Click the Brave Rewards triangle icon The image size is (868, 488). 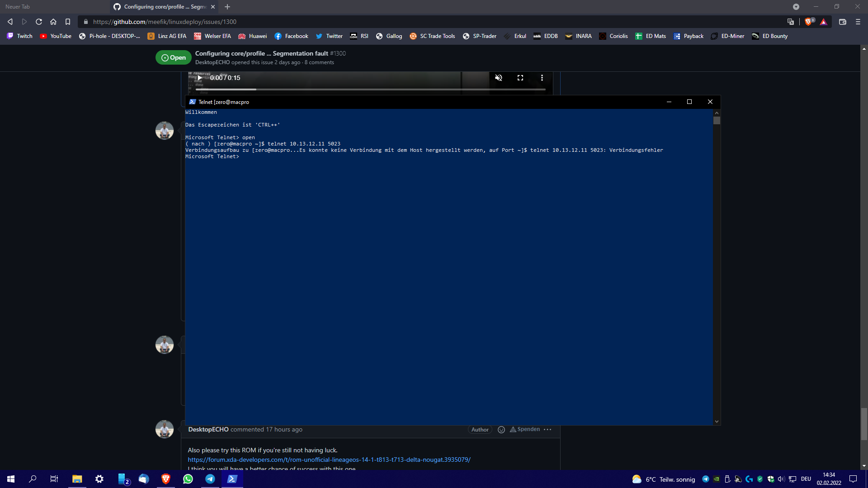pyautogui.click(x=825, y=22)
